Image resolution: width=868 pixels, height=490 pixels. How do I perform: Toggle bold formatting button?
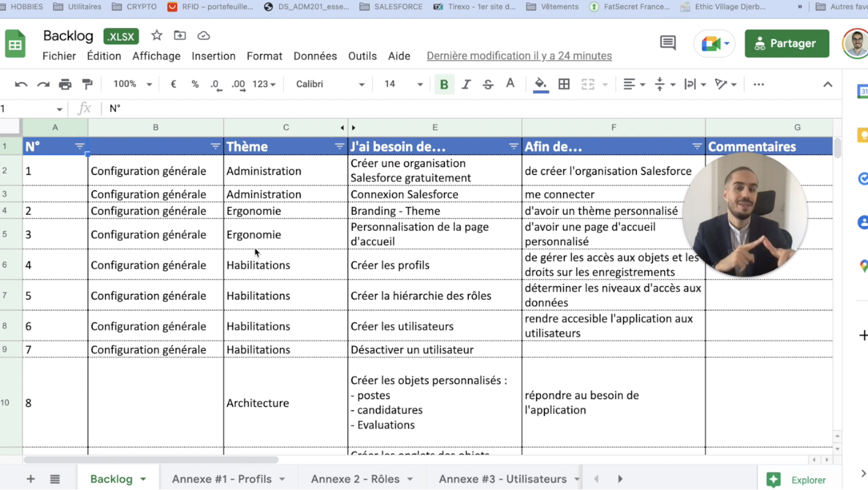(x=444, y=84)
